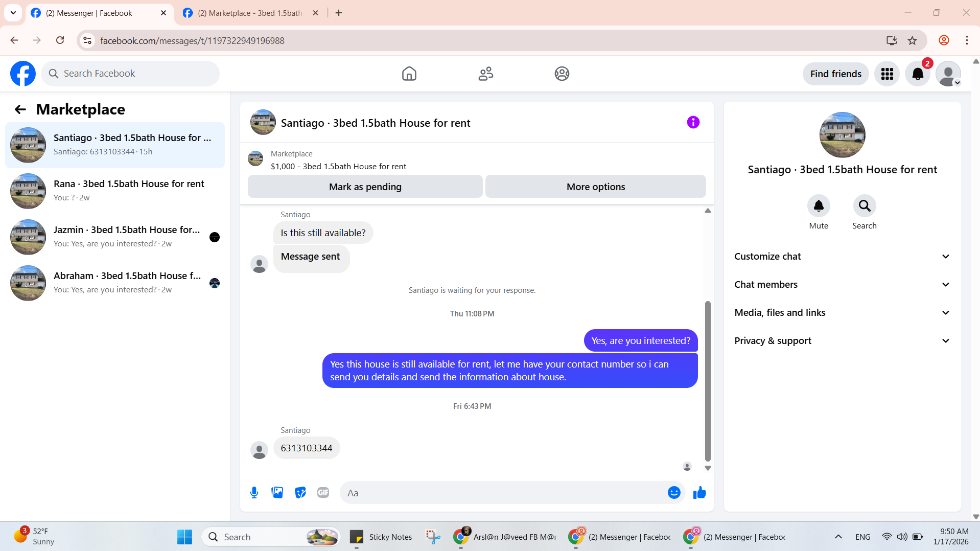Open the account profile avatar menu
The width and height of the screenshot is (980, 551).
948,74
